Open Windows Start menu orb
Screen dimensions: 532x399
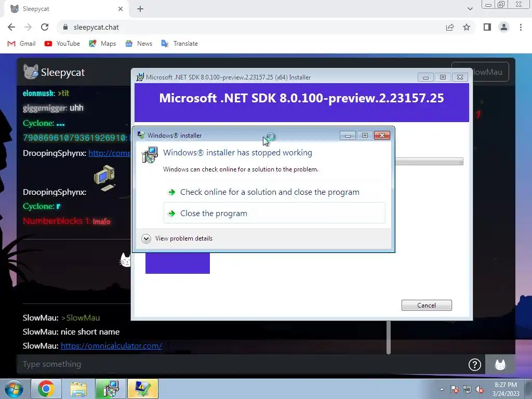(14, 389)
